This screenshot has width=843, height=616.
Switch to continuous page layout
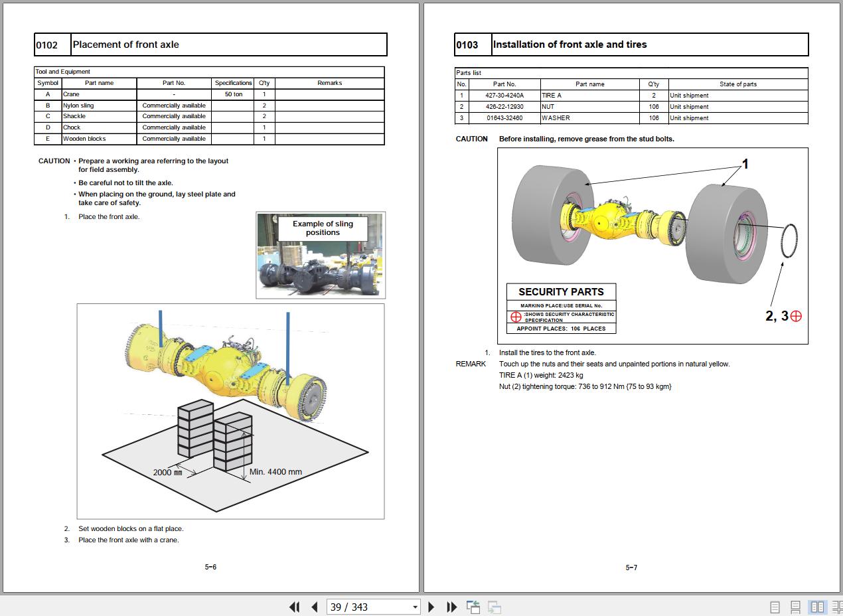(x=795, y=607)
